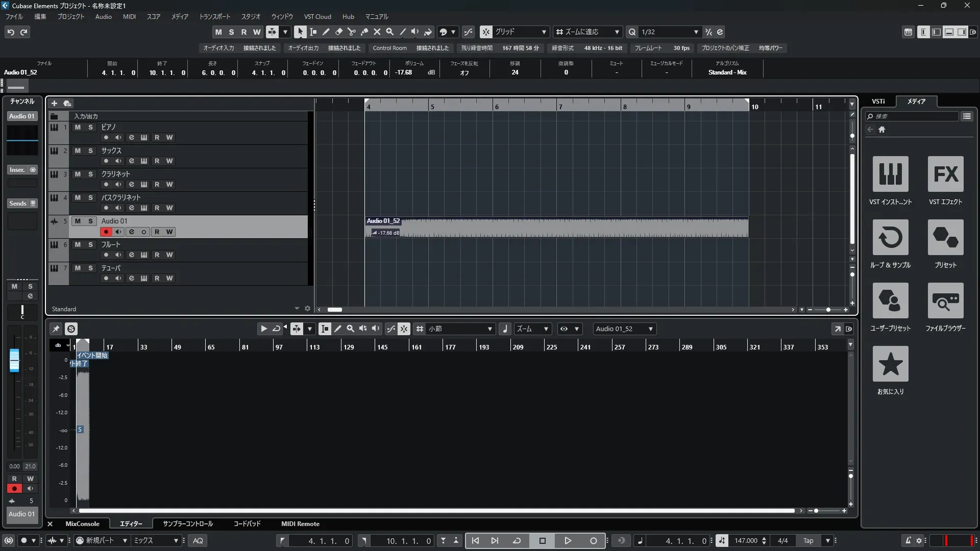Screen dimensions: 980x551
Task: Choose the Glue tool
Action: coord(364,32)
